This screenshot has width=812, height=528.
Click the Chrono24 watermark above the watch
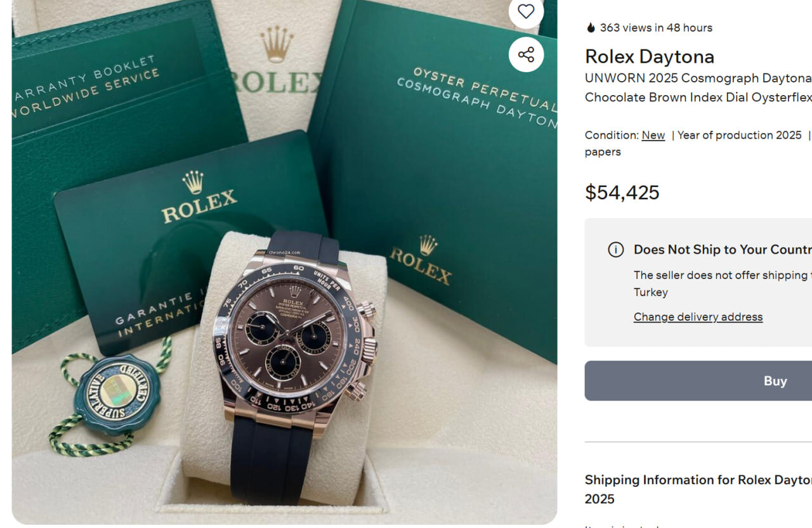[x=284, y=252]
